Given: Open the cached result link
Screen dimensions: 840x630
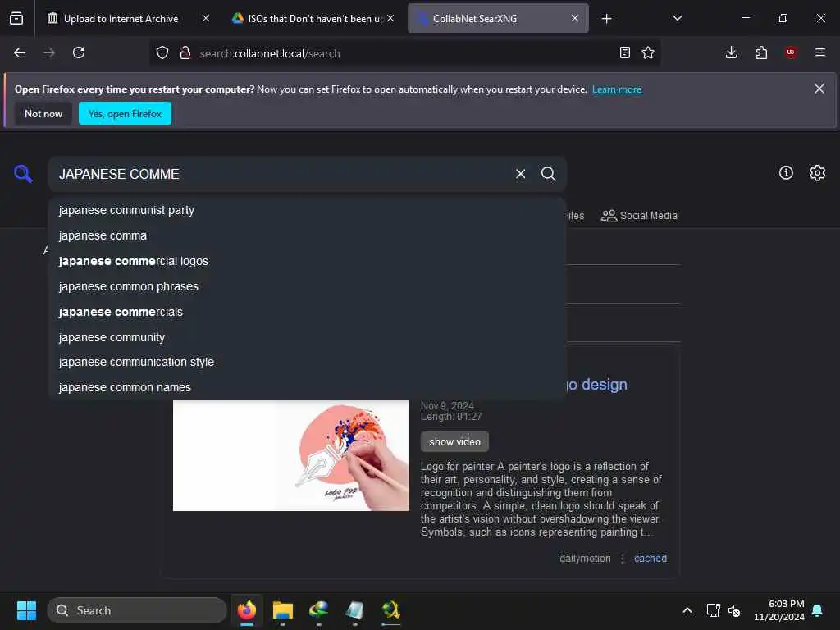Looking at the screenshot, I should click(x=651, y=558).
